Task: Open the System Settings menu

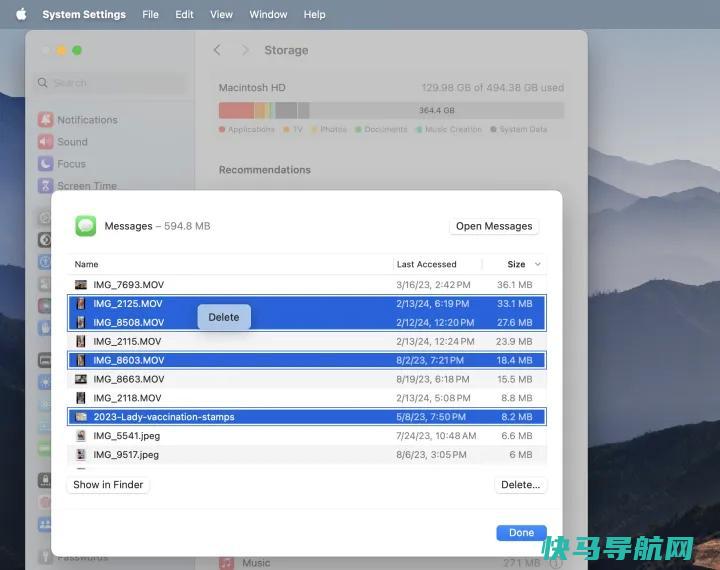Action: tap(84, 14)
